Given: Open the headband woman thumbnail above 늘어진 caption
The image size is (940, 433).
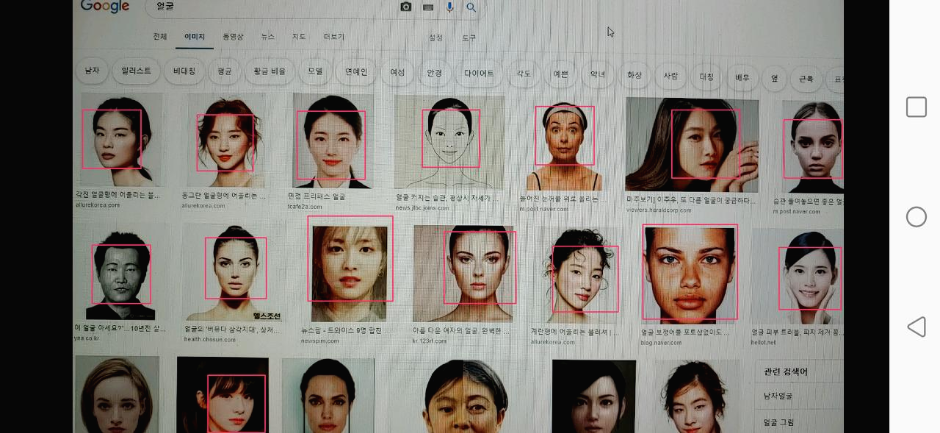Looking at the screenshot, I should pyautogui.click(x=564, y=145).
